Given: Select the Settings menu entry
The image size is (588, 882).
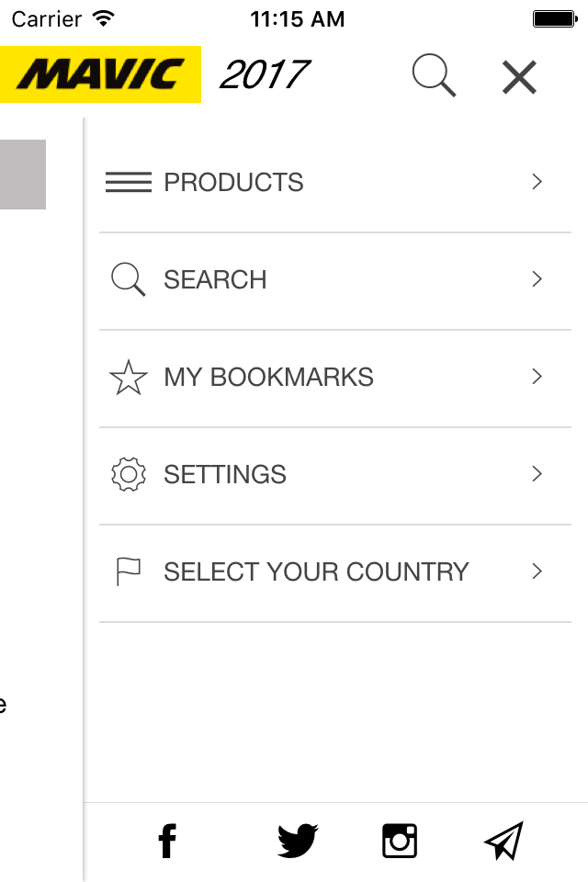Looking at the screenshot, I should click(x=335, y=475).
